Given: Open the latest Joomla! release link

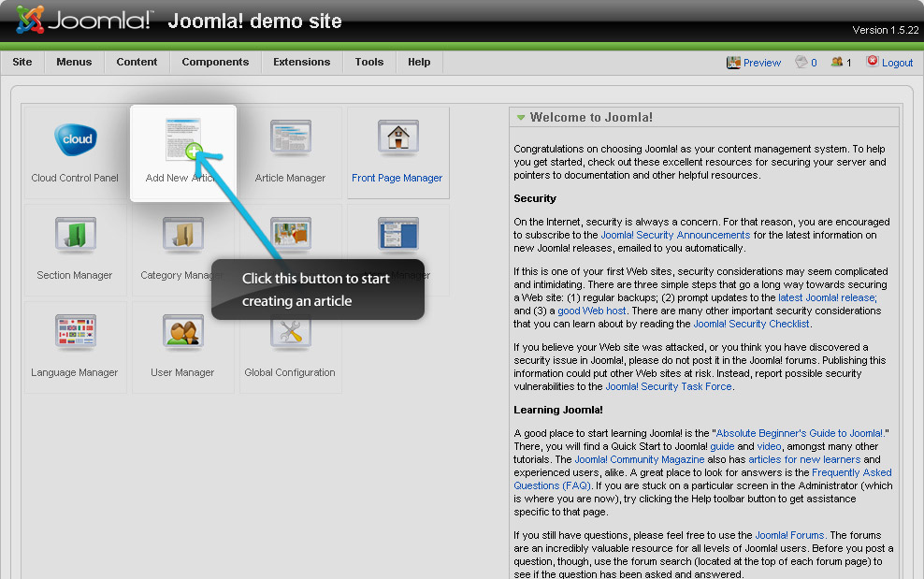Looking at the screenshot, I should coord(828,297).
